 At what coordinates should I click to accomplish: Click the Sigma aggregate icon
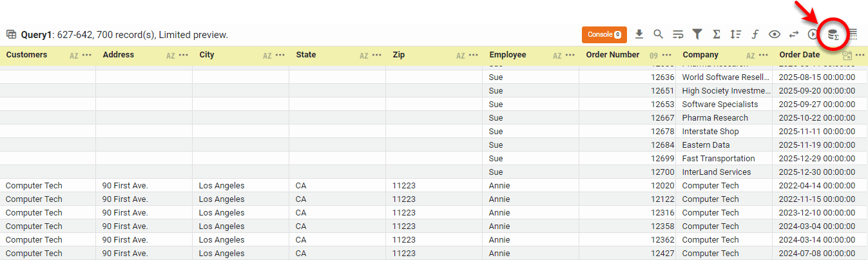tap(716, 34)
